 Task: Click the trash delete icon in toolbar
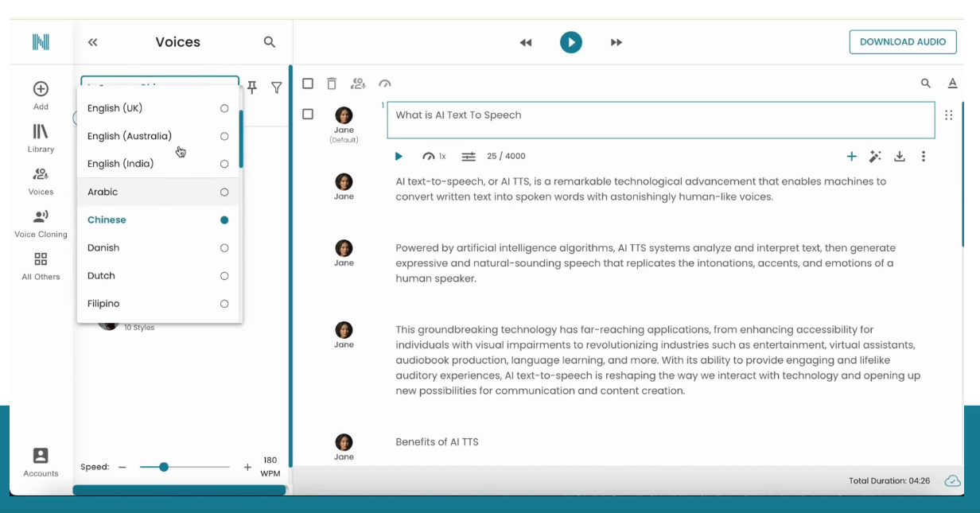click(x=332, y=84)
